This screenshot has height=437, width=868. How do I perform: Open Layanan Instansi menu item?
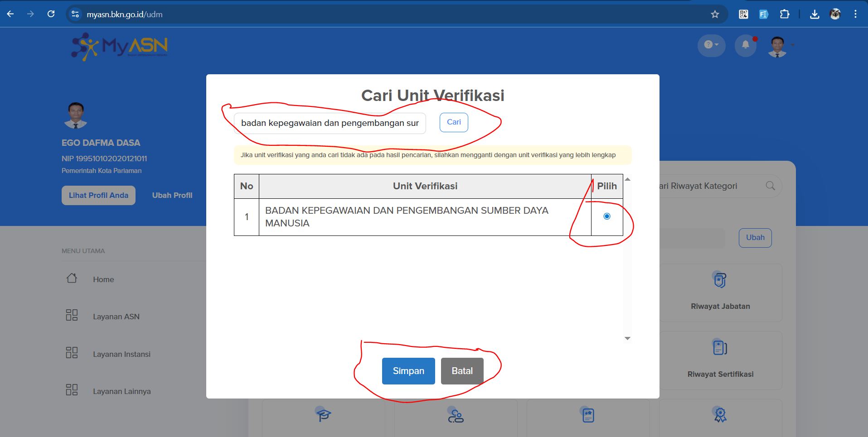121,354
